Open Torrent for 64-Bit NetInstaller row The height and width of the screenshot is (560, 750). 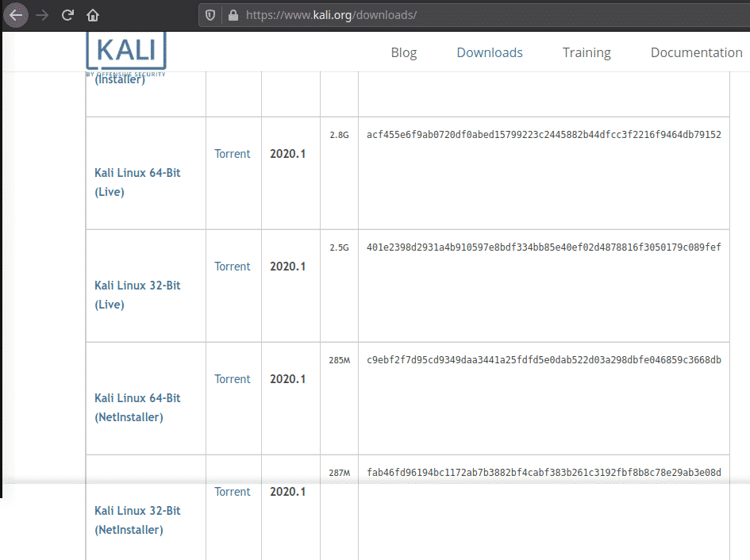(x=232, y=379)
